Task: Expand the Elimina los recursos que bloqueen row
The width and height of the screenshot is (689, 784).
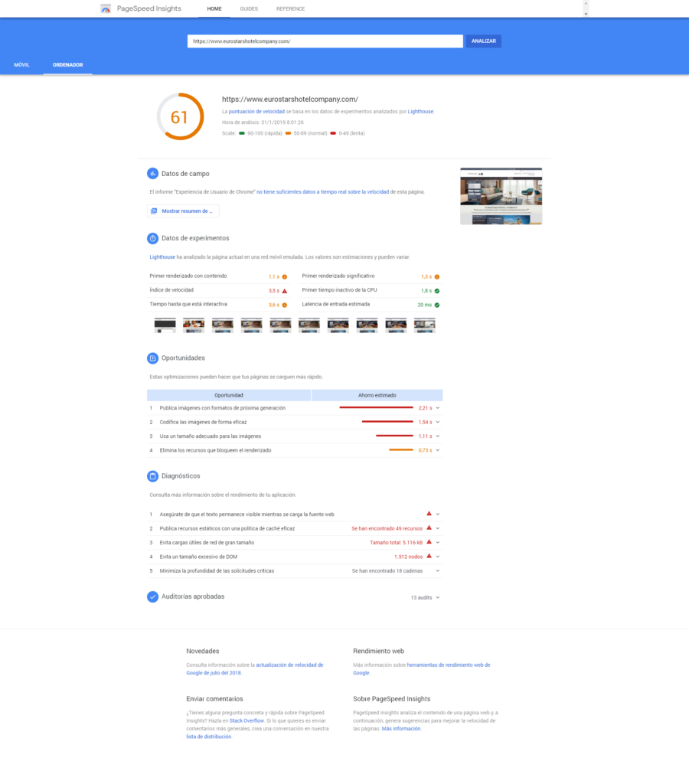Action: click(x=438, y=450)
